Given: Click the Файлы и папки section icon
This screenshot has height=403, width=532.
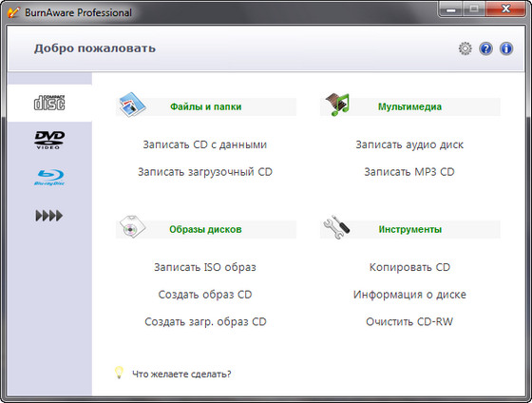Looking at the screenshot, I should point(132,105).
